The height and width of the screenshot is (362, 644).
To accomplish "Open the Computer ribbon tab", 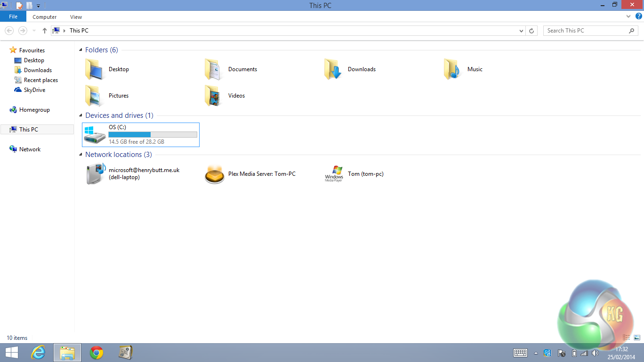I will (x=45, y=17).
